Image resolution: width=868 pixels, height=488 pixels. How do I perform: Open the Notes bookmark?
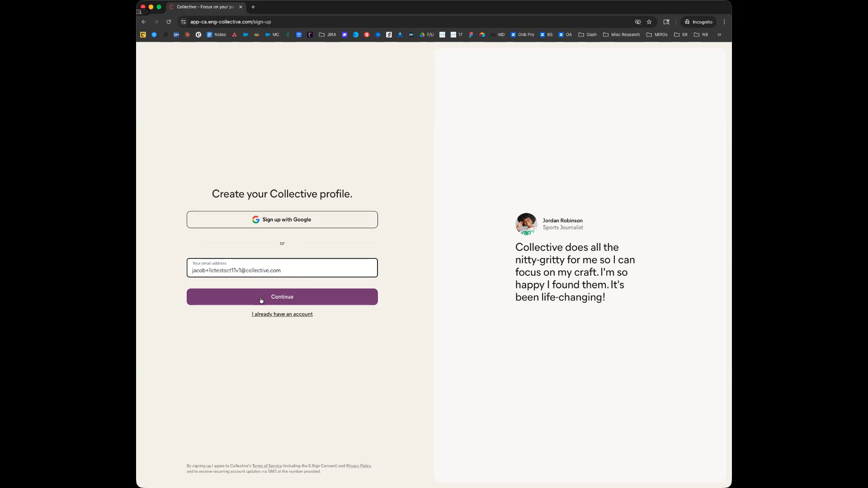coord(216,34)
